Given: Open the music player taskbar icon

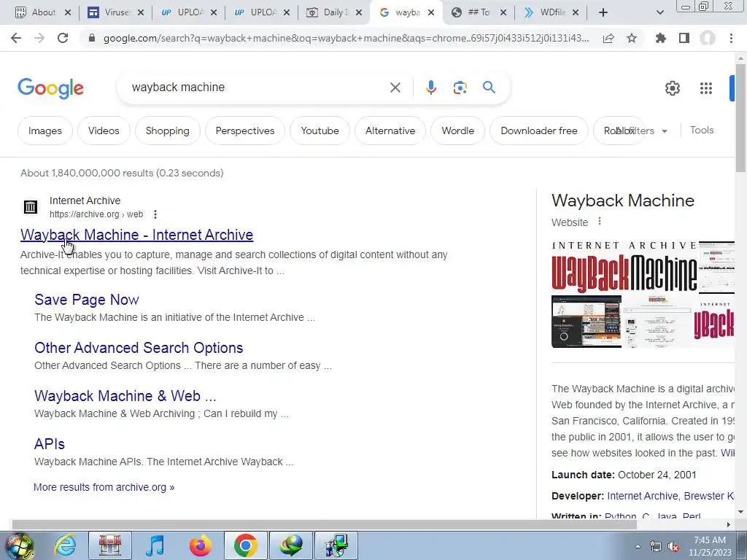Looking at the screenshot, I should tap(155, 545).
